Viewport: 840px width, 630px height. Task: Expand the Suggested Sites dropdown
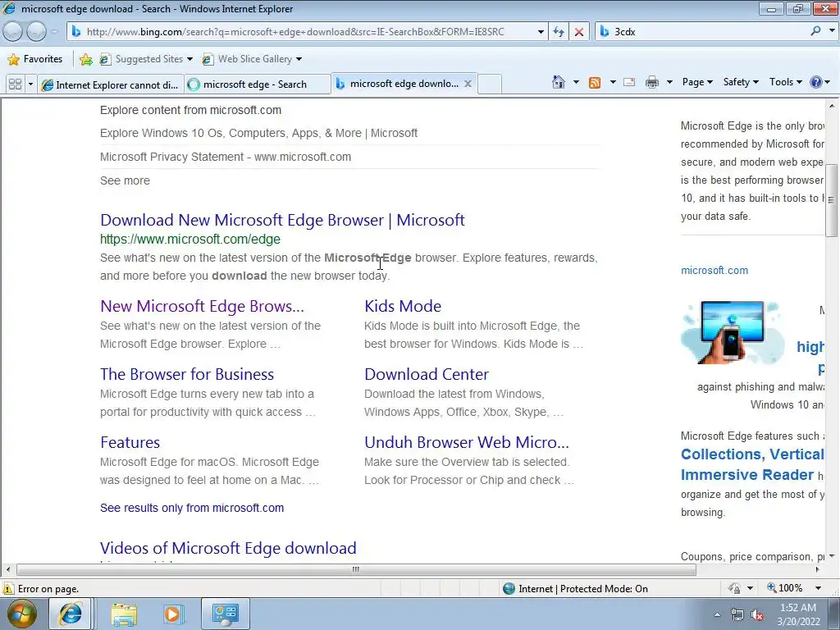tap(189, 59)
